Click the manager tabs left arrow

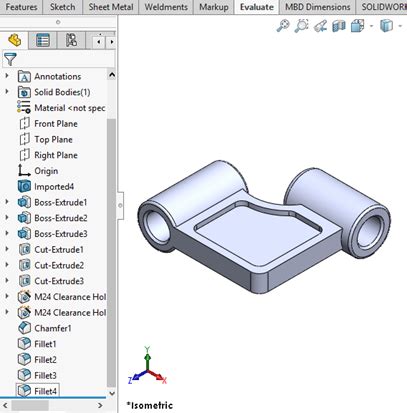99,42
